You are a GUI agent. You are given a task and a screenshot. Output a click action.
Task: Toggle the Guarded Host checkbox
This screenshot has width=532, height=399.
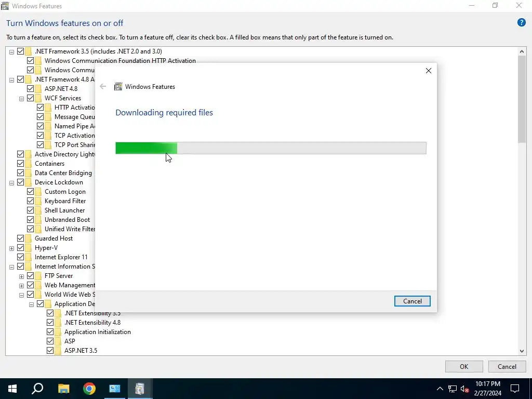[20, 238]
